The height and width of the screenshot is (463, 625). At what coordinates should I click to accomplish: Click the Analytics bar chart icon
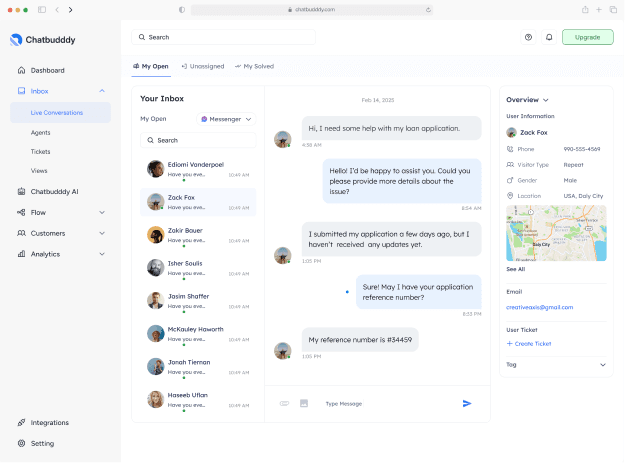point(22,254)
